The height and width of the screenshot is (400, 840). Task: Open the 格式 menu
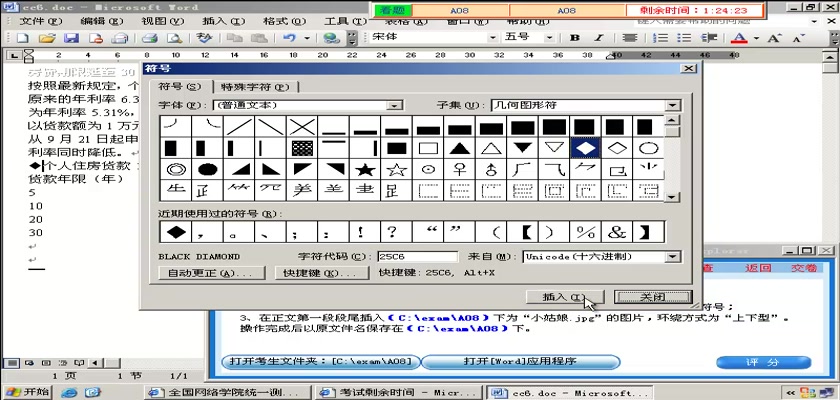284,21
